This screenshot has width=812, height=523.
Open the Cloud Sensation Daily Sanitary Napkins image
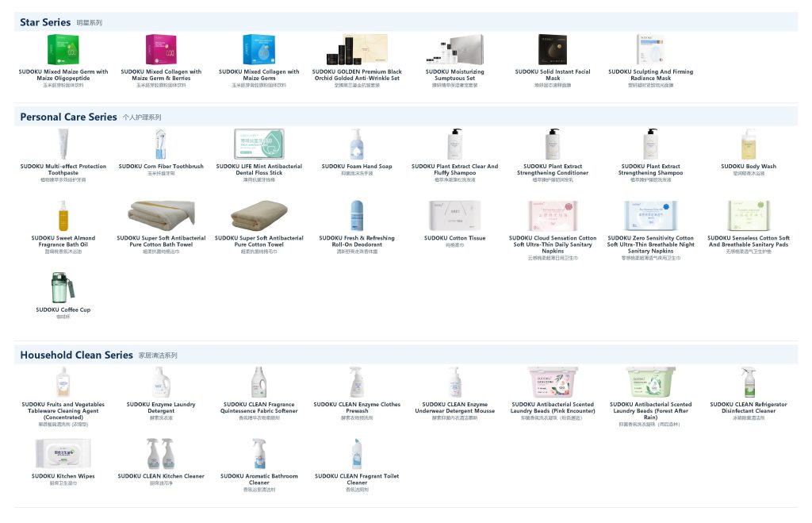pos(553,216)
